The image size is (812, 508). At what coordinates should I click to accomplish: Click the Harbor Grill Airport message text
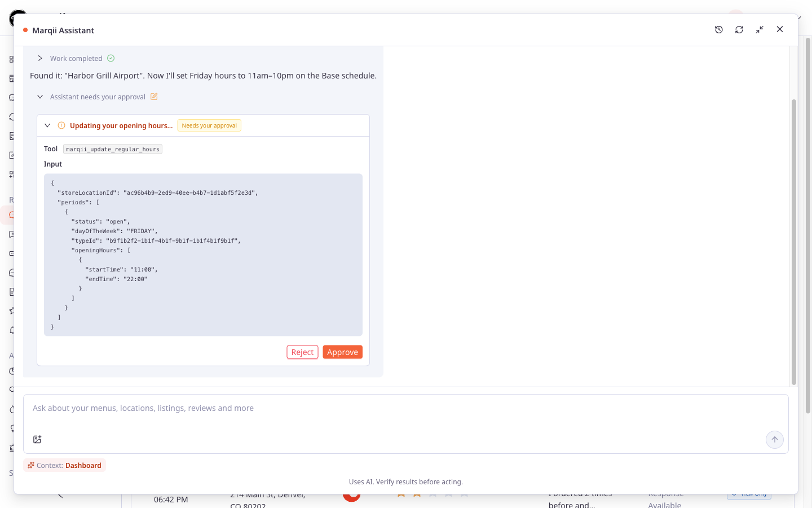203,76
